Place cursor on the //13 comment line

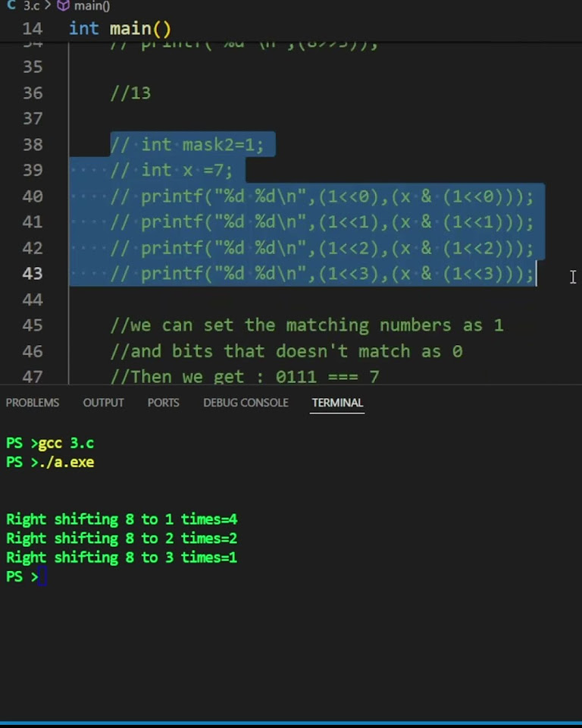coord(130,93)
